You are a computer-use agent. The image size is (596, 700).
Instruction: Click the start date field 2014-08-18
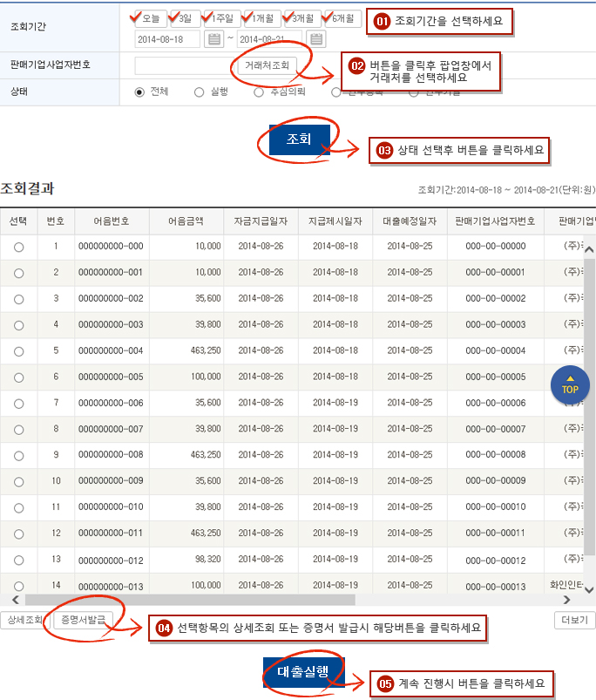(x=167, y=39)
